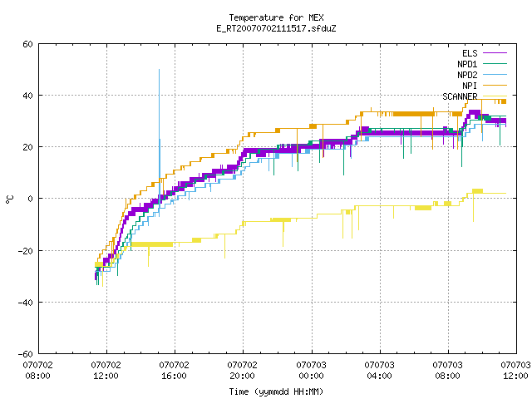Image resolution: width=532 pixels, height=399 pixels.
Task: Click the yellow SCANNER legend line sample
Action: pyautogui.click(x=495, y=96)
